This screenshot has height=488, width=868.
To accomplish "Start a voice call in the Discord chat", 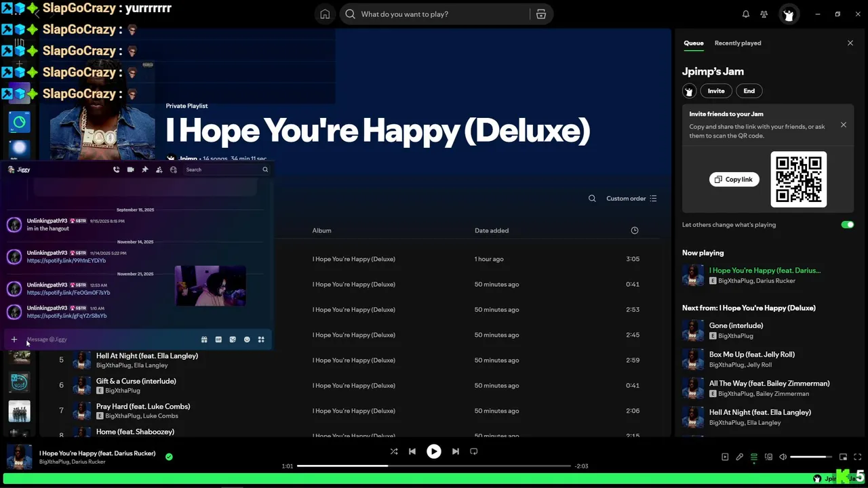I will (117, 169).
